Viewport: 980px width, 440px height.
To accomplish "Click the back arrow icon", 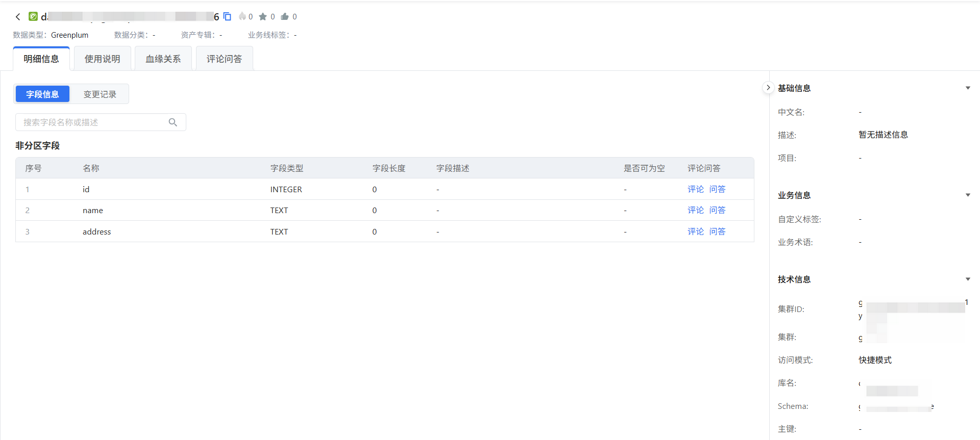I will 18,17.
